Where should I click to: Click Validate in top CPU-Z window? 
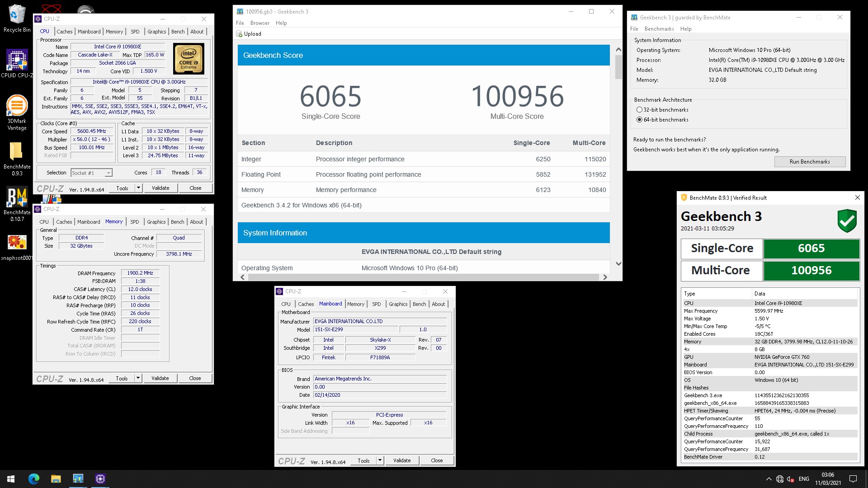click(160, 188)
